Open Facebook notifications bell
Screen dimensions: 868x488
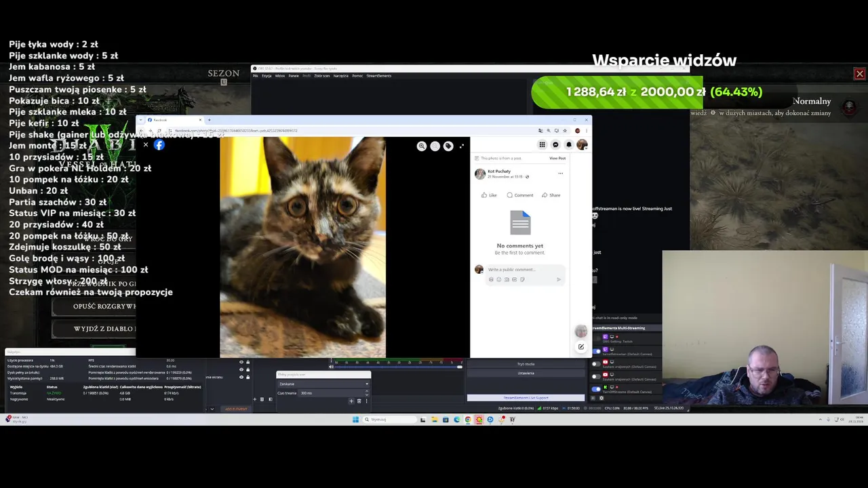(x=569, y=144)
